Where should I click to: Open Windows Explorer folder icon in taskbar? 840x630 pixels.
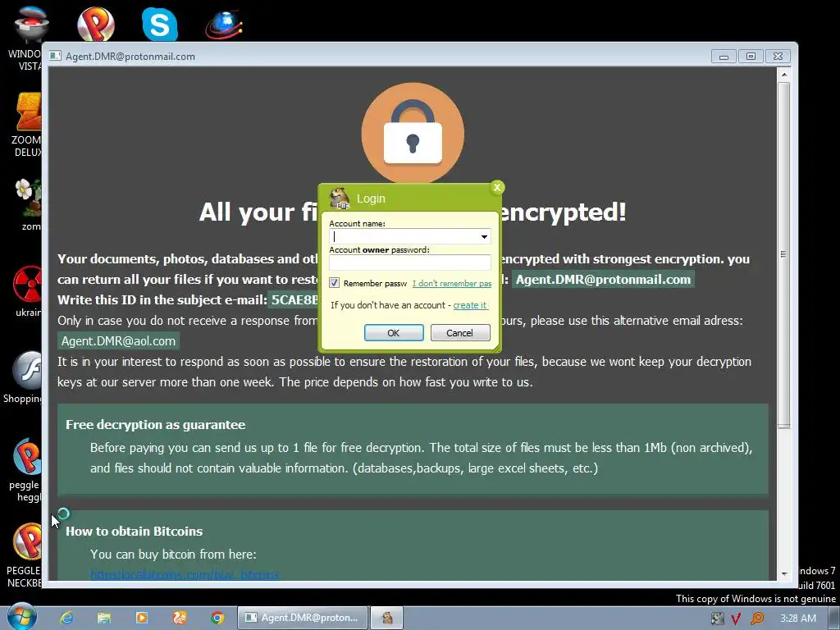coord(104,618)
